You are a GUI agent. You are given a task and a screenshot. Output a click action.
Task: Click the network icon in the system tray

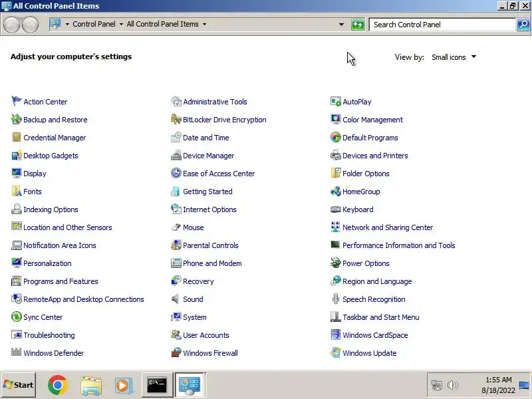437,385
